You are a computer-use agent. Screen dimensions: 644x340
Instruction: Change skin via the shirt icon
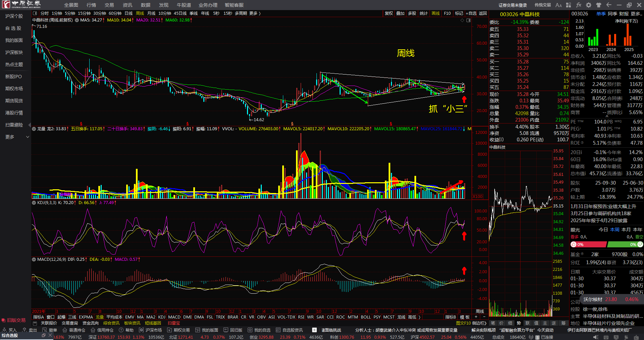(x=599, y=5)
